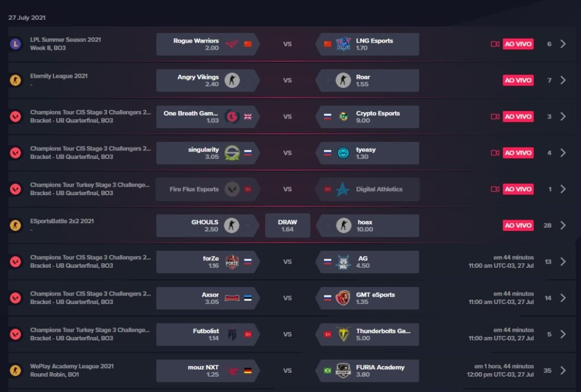581x392 pixels.
Task: Click the AO VIVO badge on the Eternity League row
Action: pyautogui.click(x=518, y=80)
